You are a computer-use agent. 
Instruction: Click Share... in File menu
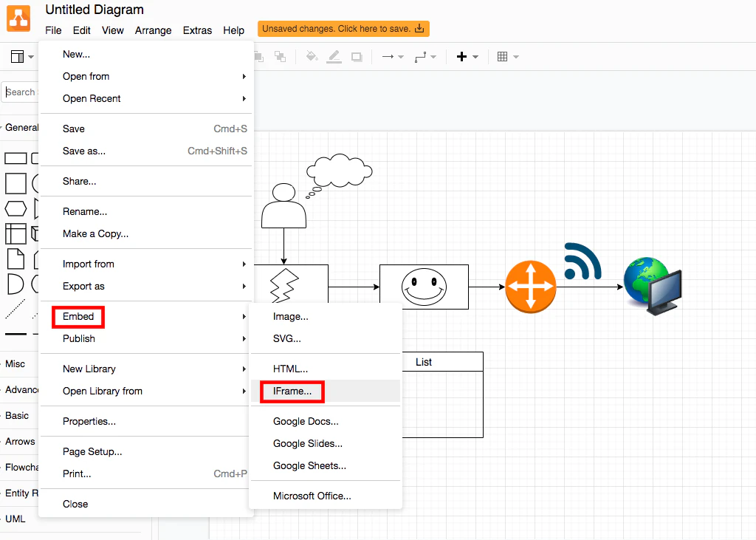[x=145, y=182]
